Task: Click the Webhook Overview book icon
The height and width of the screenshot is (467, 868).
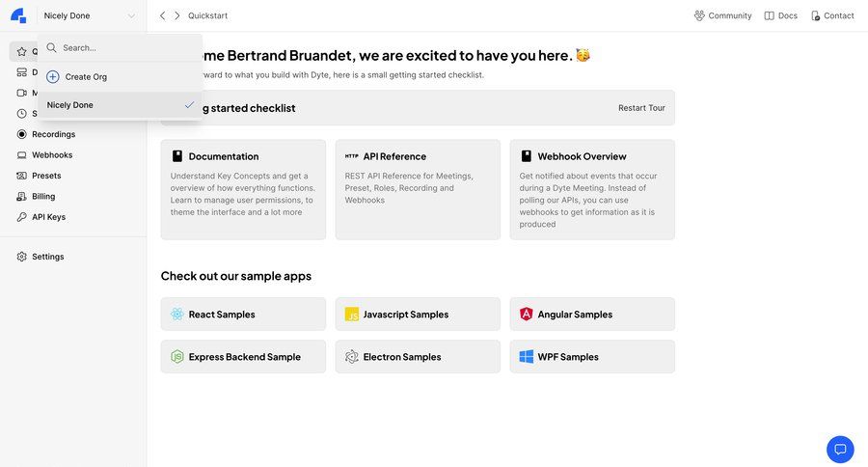Action: [x=527, y=156]
